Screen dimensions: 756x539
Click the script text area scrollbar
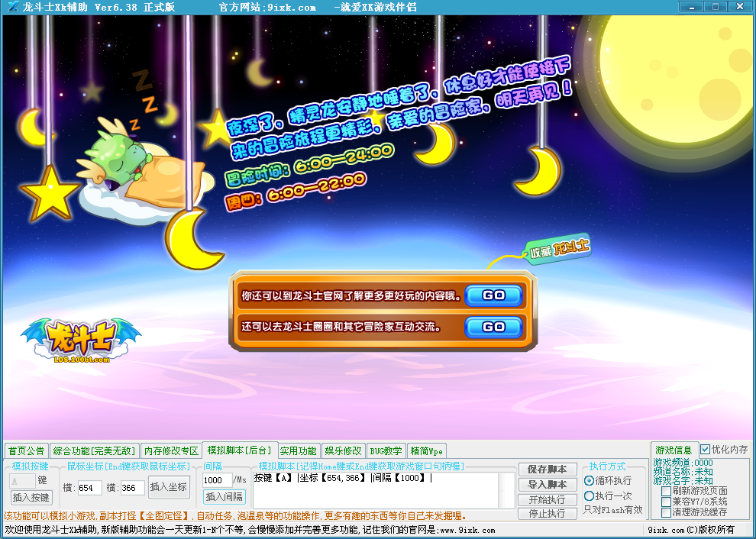(x=507, y=490)
